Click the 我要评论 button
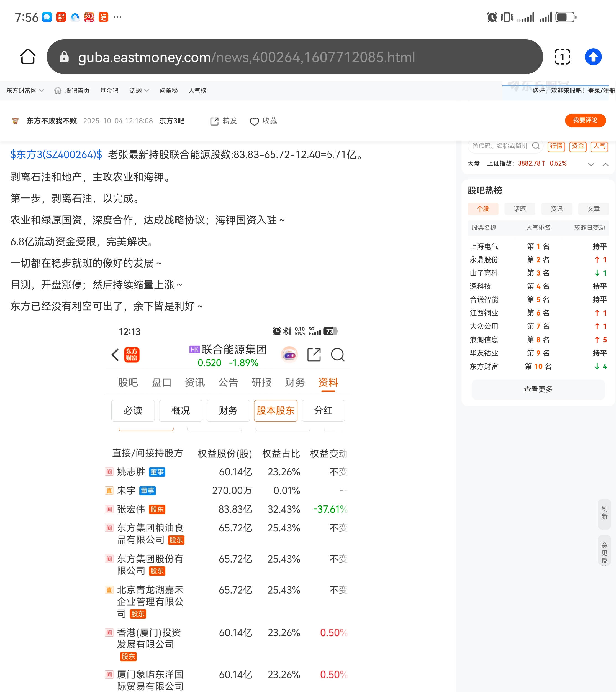The image size is (616, 692). pyautogui.click(x=585, y=120)
